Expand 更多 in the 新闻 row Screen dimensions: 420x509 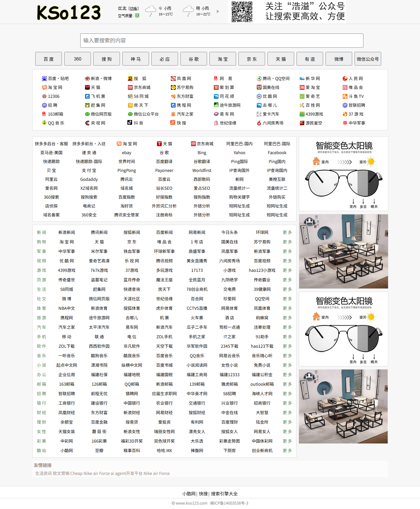point(287,232)
